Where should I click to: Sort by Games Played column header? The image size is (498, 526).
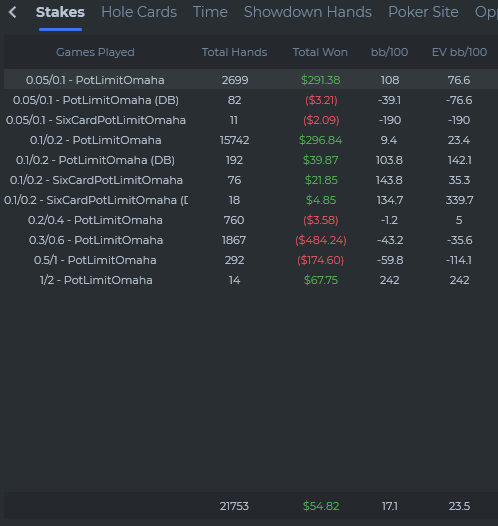(x=95, y=52)
